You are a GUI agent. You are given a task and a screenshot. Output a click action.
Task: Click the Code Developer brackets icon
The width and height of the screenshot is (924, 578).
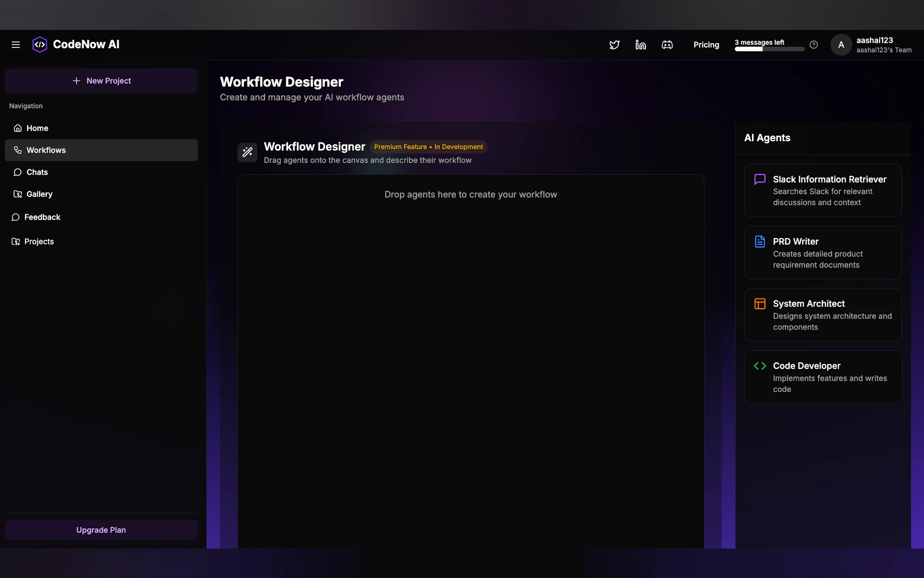(x=760, y=366)
